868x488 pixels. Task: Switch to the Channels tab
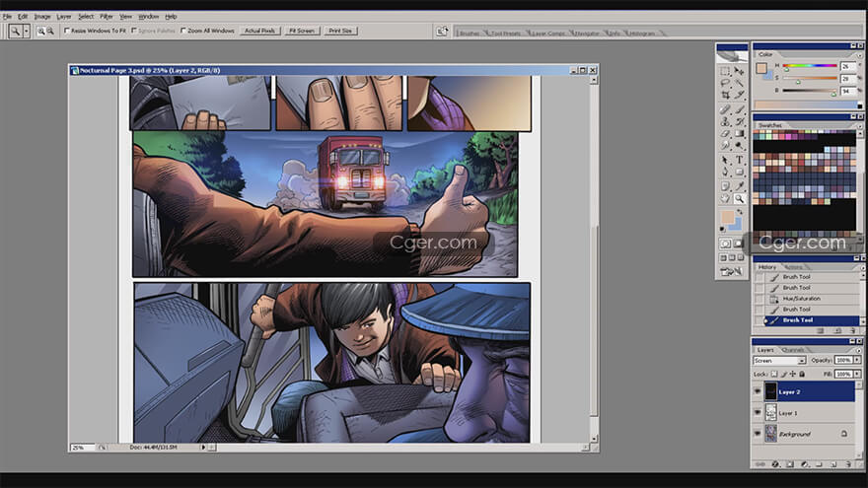[x=793, y=350]
